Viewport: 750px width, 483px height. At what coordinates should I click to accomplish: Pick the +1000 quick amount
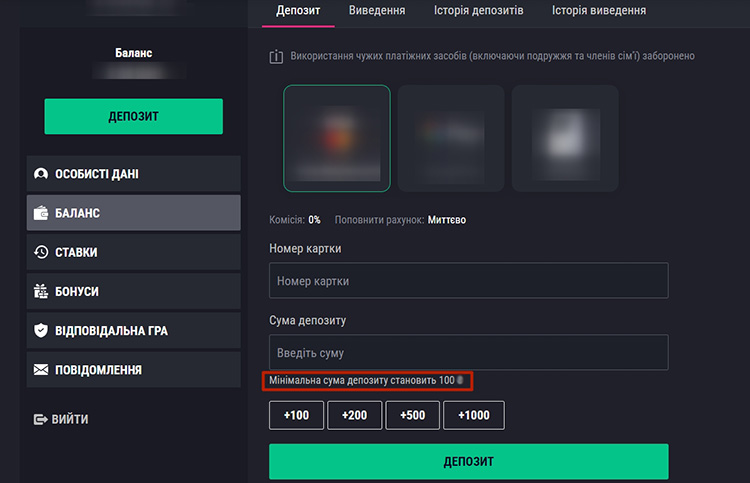point(474,415)
